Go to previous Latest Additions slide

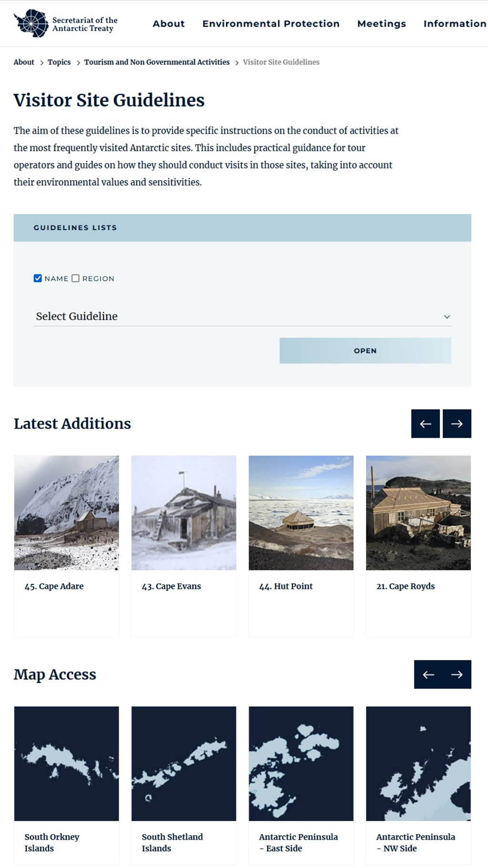click(x=425, y=424)
